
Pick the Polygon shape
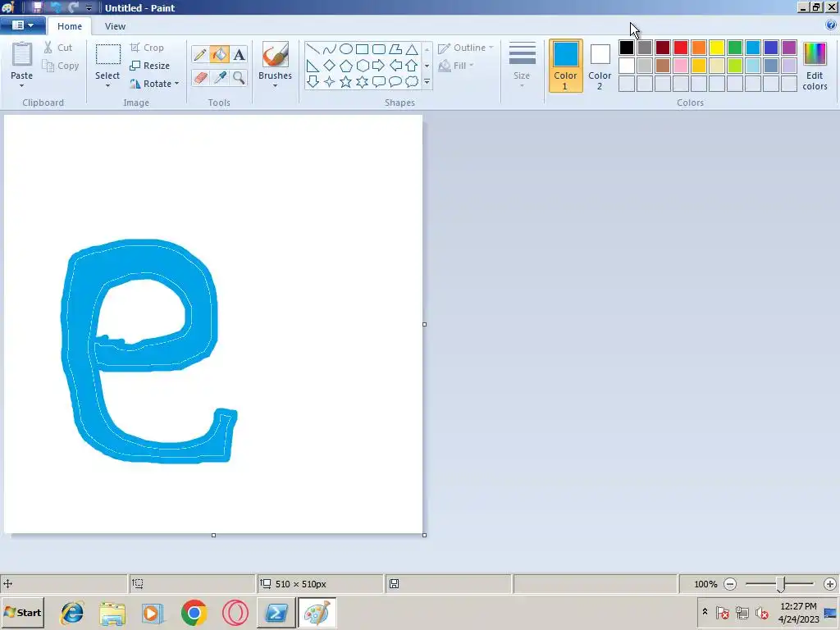[395, 49]
